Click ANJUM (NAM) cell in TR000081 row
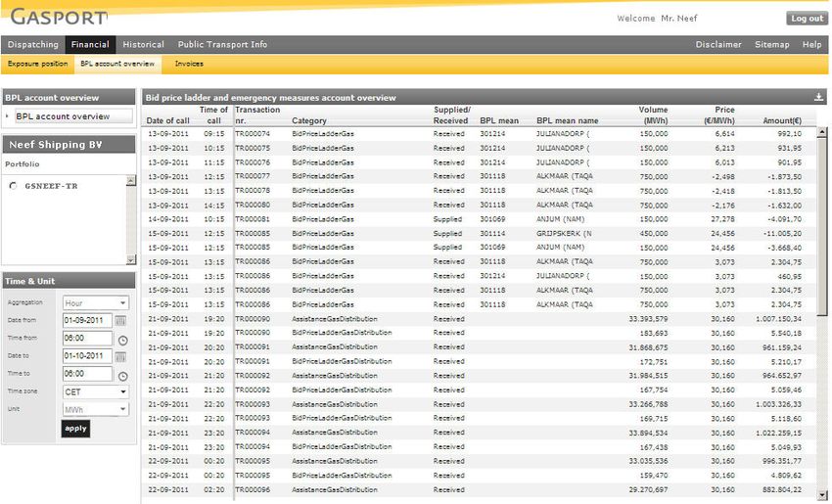Image resolution: width=832 pixels, height=504 pixels. [560, 219]
